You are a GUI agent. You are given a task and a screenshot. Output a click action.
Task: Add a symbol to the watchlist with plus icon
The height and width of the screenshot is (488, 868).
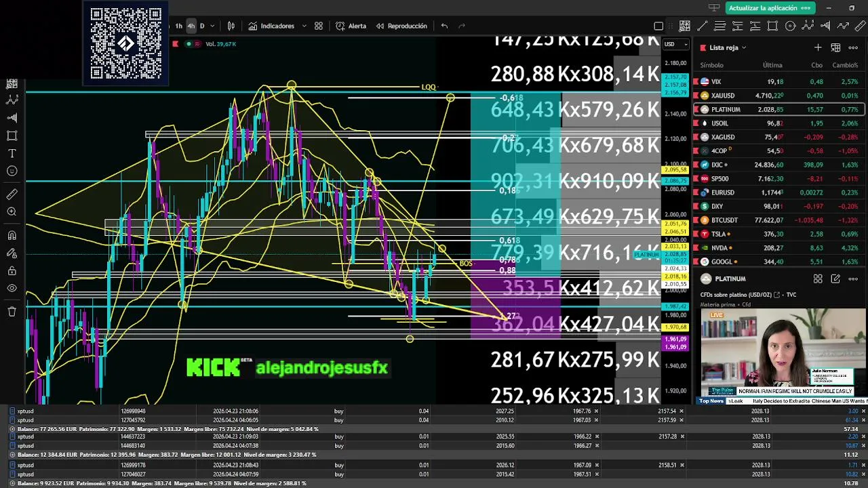(x=818, y=47)
